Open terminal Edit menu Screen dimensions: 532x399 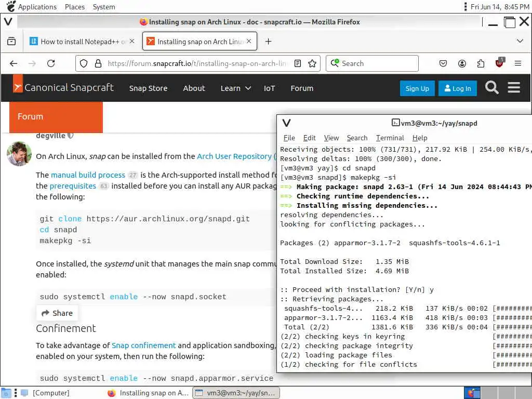pos(310,138)
